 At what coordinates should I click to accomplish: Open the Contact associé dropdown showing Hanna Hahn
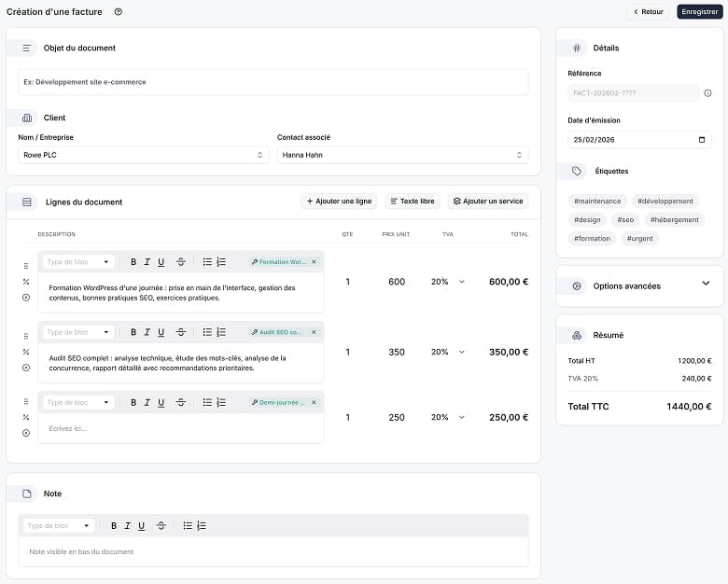coord(402,155)
